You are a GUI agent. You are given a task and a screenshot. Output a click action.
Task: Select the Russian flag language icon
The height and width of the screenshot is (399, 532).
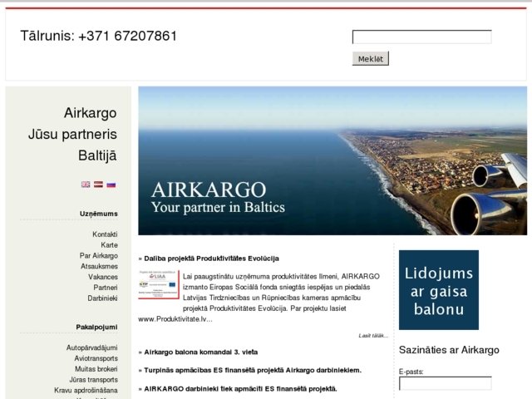click(x=111, y=185)
